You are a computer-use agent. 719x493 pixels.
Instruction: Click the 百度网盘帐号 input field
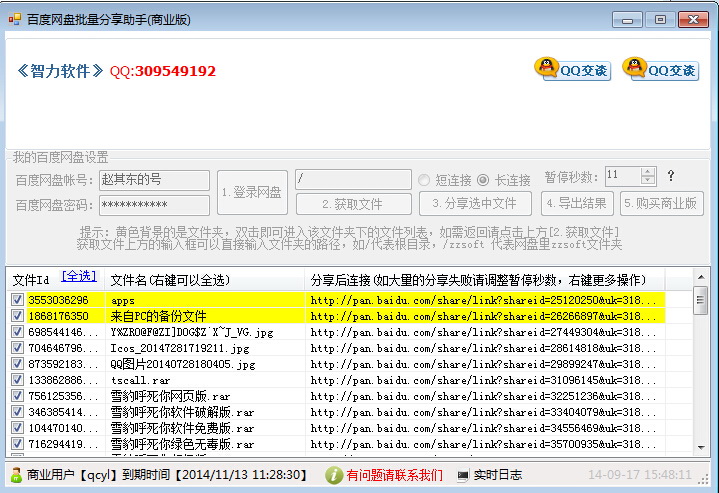pos(154,180)
